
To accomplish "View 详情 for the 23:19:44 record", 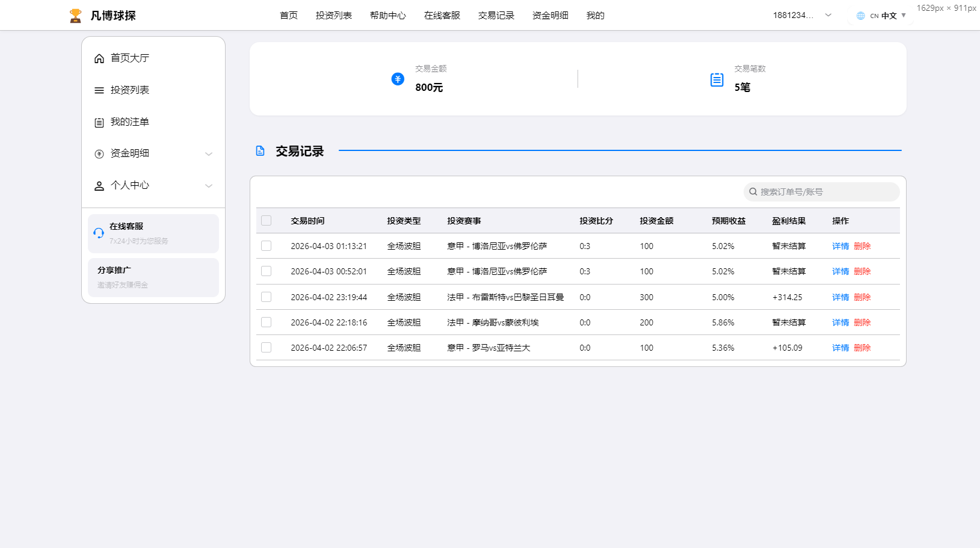I will [840, 297].
